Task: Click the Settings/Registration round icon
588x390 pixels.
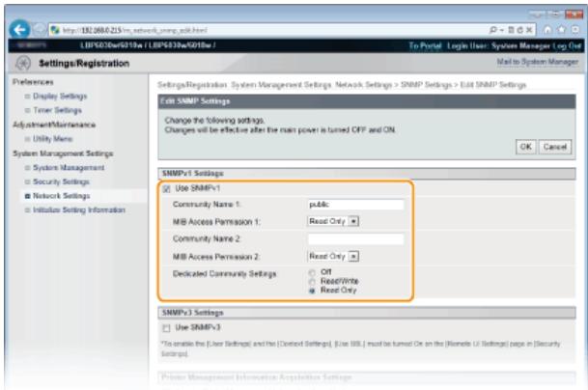Action: (23, 63)
